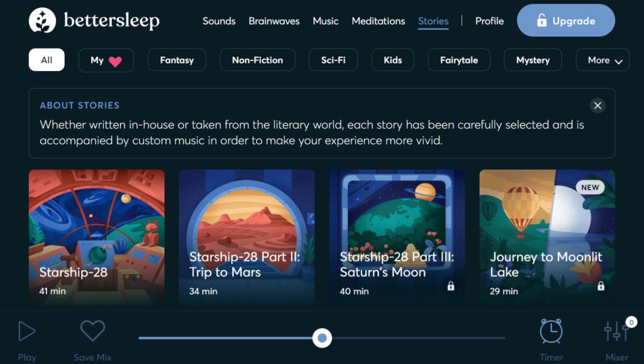
Task: Switch to the Sounds tab
Action: (219, 21)
